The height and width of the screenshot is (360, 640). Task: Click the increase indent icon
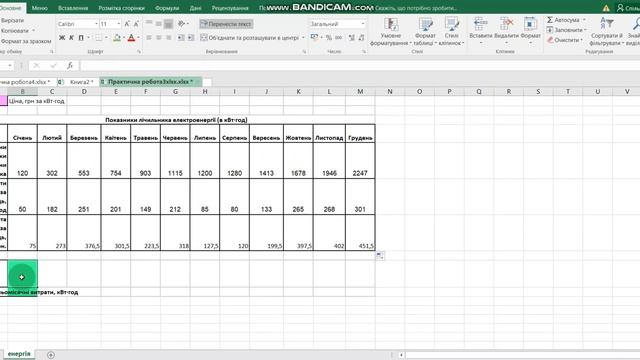click(191, 38)
